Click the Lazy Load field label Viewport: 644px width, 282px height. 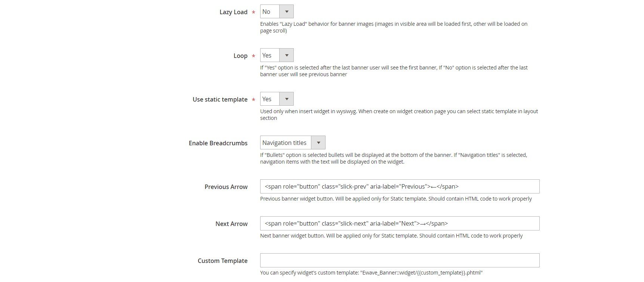coord(233,12)
